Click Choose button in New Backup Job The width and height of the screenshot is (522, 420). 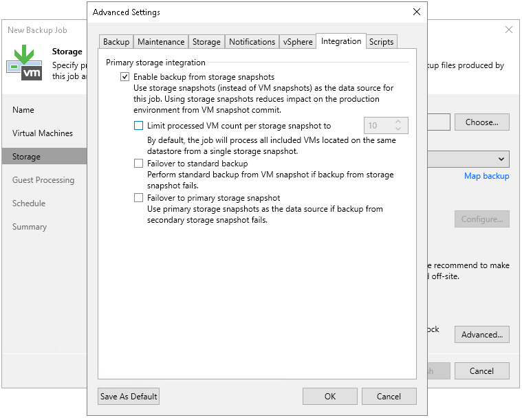pos(481,122)
